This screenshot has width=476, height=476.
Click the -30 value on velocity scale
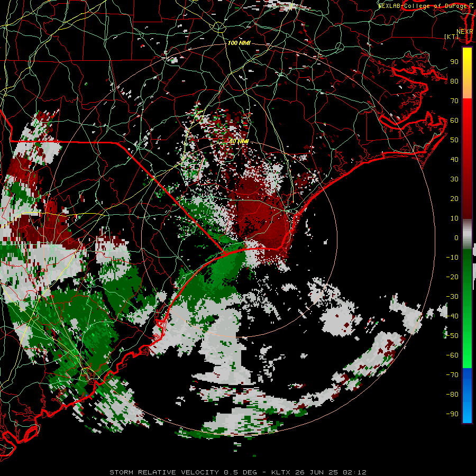[452, 297]
